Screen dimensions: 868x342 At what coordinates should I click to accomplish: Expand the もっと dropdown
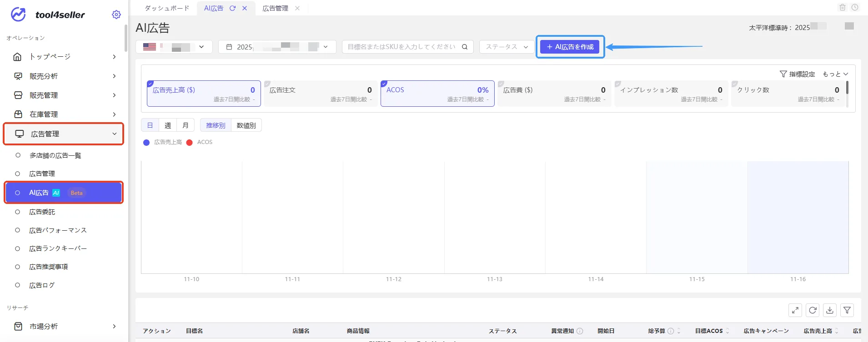click(835, 74)
